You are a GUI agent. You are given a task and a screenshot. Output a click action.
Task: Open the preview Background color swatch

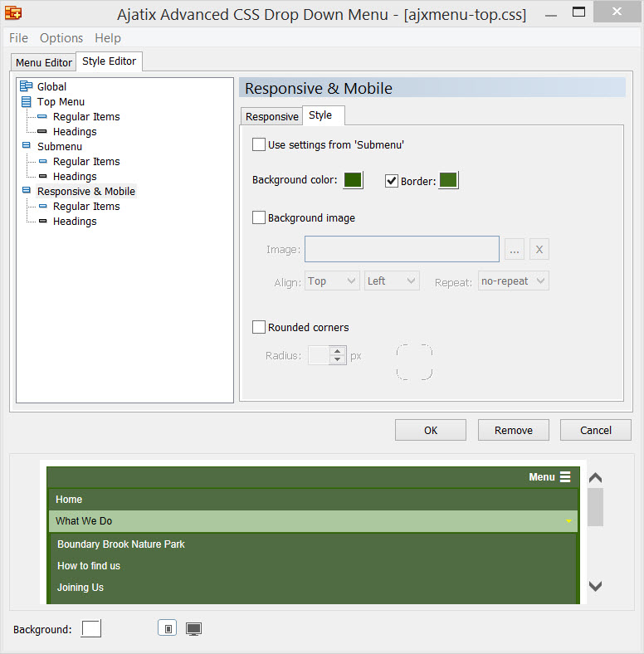pyautogui.click(x=91, y=628)
